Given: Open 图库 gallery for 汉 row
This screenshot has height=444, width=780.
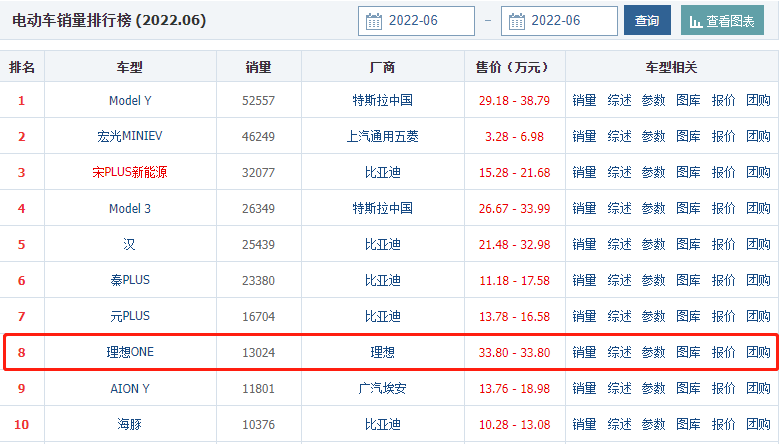Looking at the screenshot, I should click(x=688, y=244).
